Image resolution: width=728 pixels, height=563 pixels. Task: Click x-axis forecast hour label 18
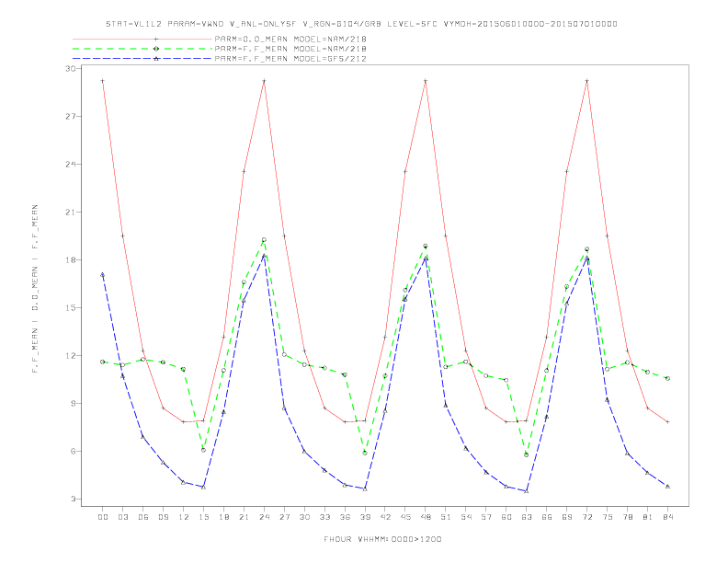click(223, 517)
